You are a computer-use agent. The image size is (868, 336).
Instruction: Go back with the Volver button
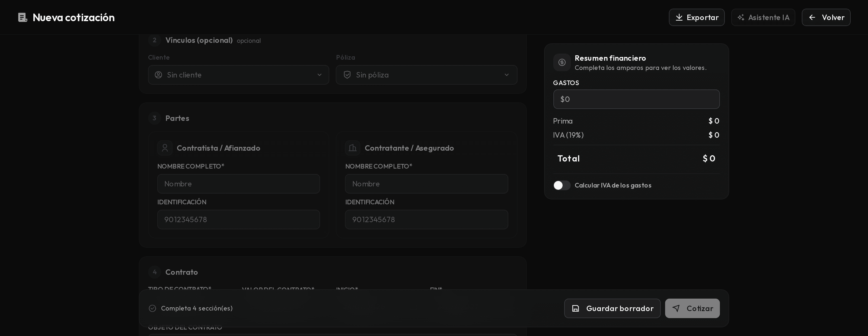click(x=826, y=18)
